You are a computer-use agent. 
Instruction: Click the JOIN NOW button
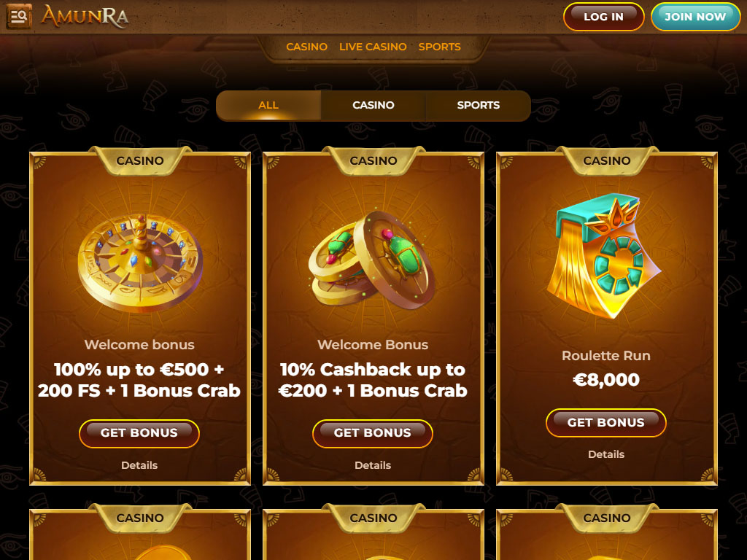[x=695, y=17]
